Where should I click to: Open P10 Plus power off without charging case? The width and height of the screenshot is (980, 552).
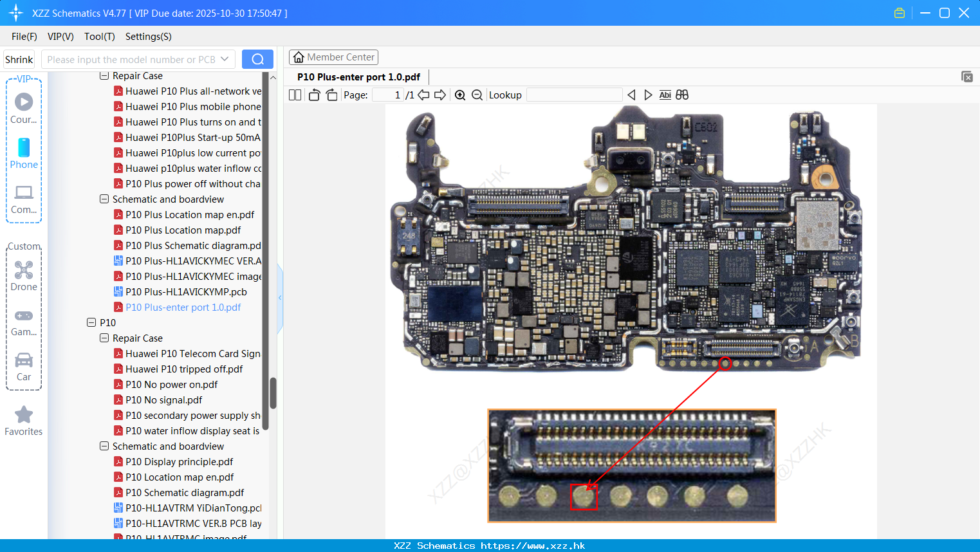(x=187, y=184)
